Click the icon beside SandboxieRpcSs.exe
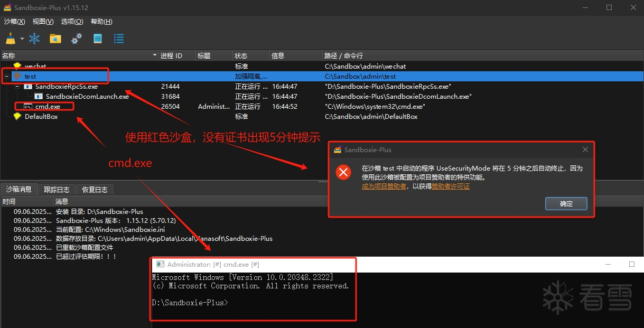Screen dimensions: 644x328 [28, 86]
